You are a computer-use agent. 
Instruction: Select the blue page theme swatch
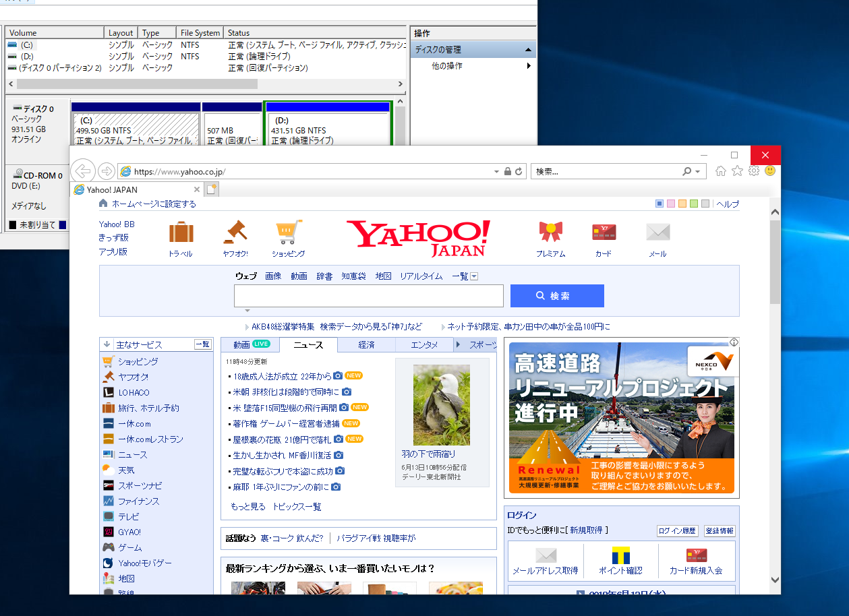coord(660,204)
